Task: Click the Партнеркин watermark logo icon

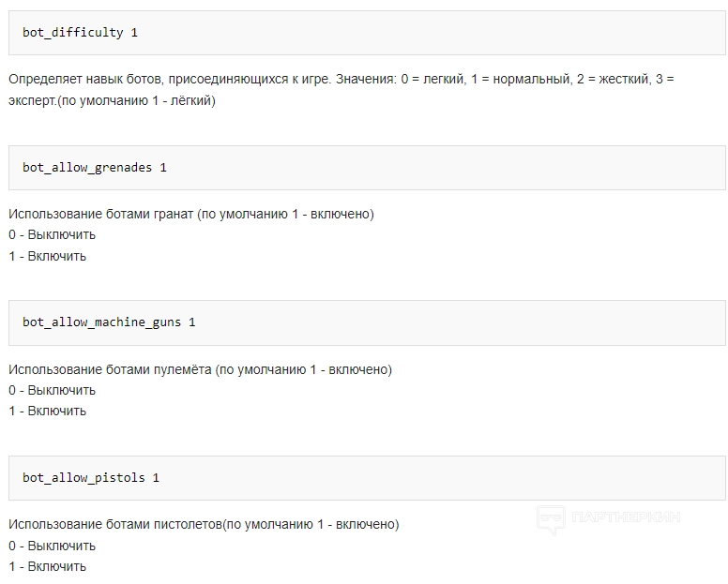Action: tap(551, 518)
